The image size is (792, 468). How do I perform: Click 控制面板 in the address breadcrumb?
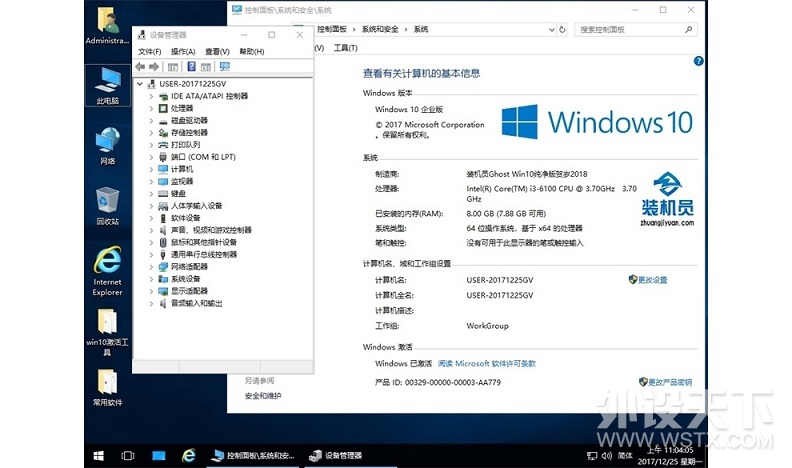coord(332,29)
